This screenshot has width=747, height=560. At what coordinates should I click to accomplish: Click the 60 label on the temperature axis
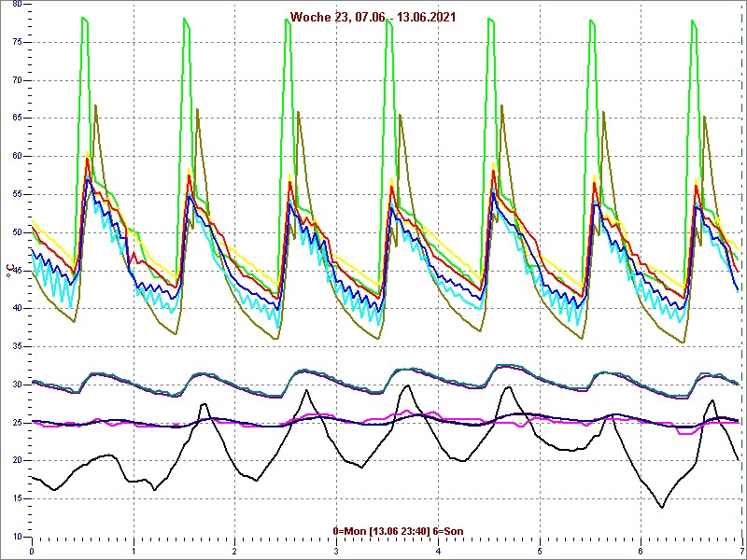click(16, 156)
